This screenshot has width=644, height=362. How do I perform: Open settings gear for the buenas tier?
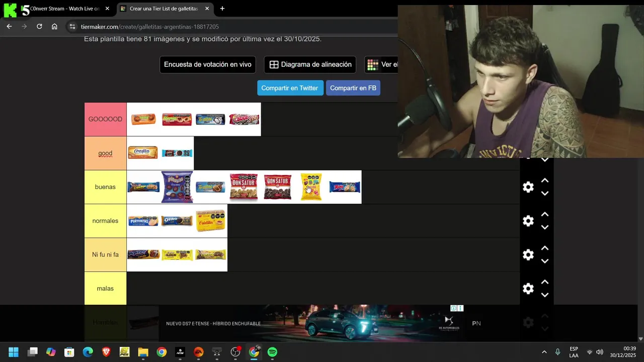(x=528, y=187)
